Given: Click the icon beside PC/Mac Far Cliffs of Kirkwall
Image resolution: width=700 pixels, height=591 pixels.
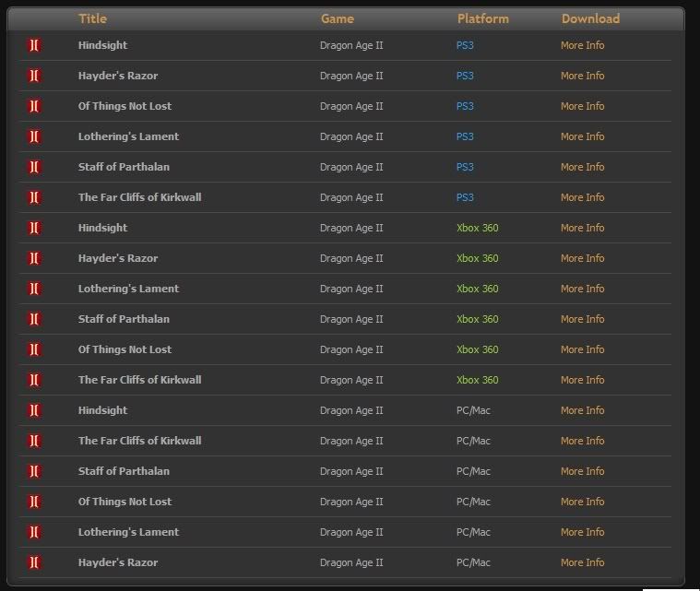Looking at the screenshot, I should 34,441.
